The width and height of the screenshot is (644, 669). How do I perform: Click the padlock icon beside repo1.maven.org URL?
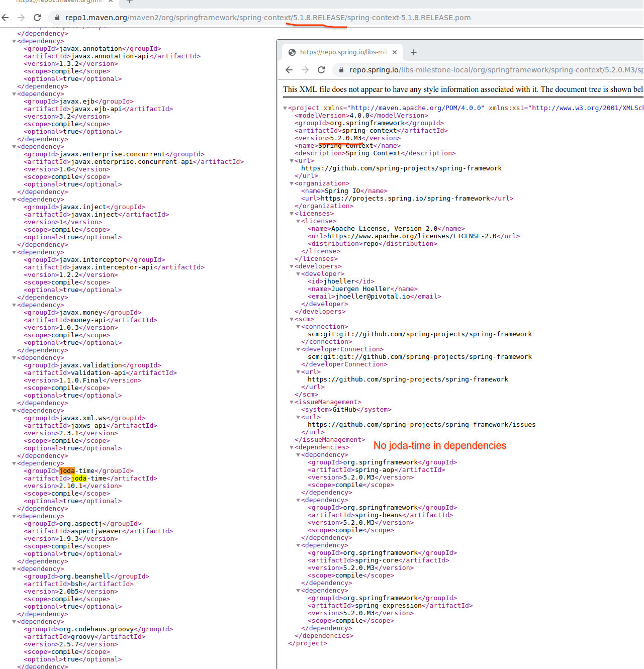(x=57, y=17)
